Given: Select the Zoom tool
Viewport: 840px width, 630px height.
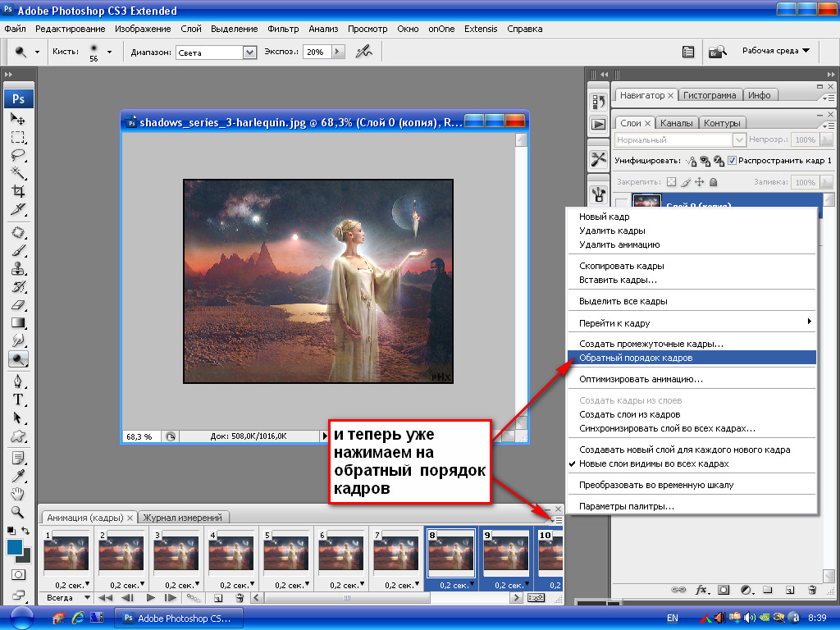Looking at the screenshot, I should pos(18,512).
